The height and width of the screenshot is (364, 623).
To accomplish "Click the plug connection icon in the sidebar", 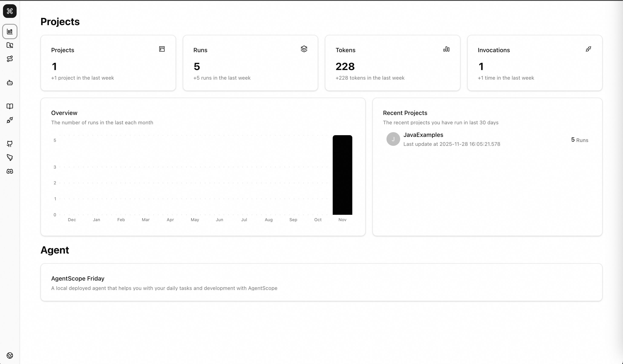I will tap(10, 120).
